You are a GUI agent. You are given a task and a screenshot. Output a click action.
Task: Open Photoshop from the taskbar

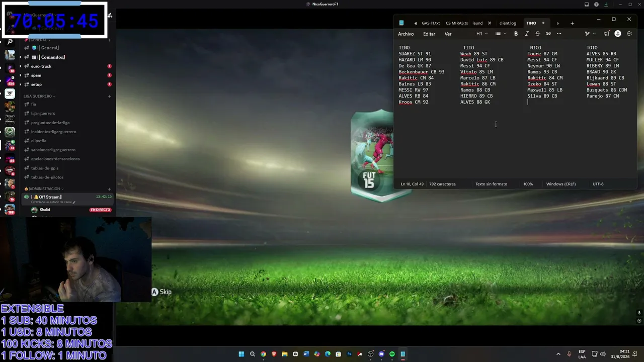[349, 354]
